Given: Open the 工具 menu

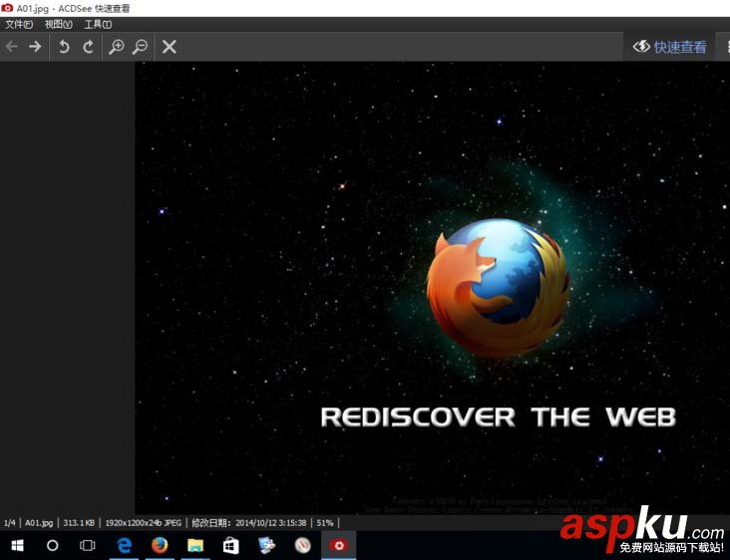Looking at the screenshot, I should pyautogui.click(x=98, y=25).
